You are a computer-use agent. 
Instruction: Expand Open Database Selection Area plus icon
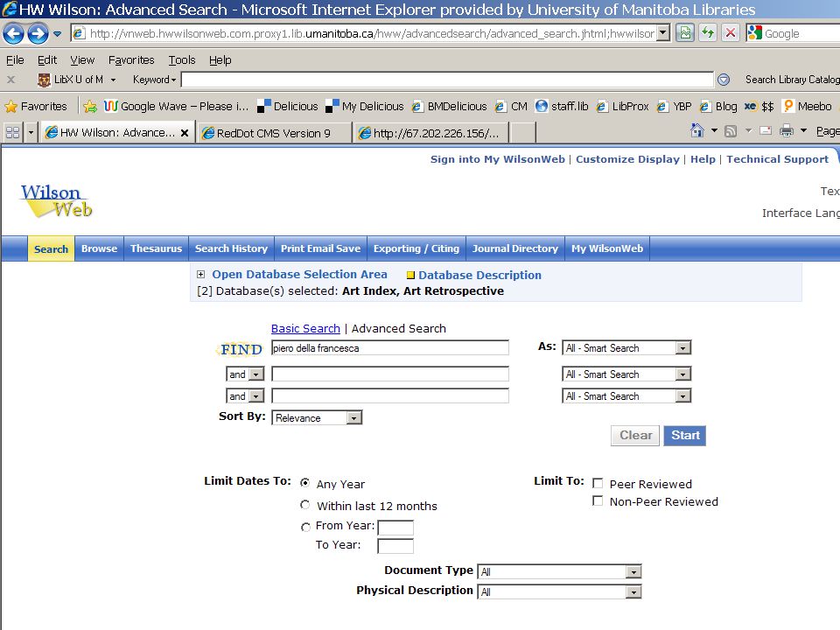[200, 274]
